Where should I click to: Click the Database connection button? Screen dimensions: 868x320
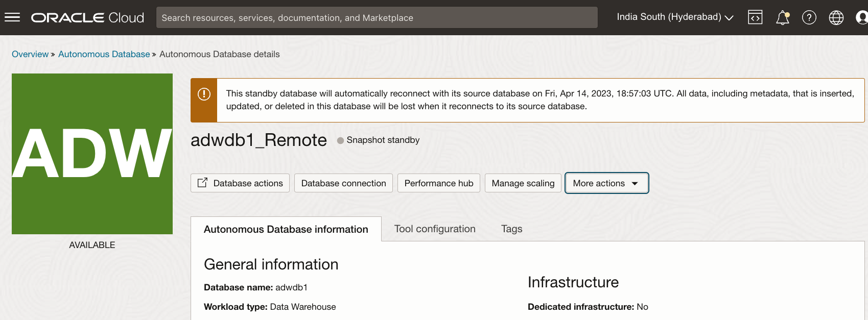coord(343,183)
